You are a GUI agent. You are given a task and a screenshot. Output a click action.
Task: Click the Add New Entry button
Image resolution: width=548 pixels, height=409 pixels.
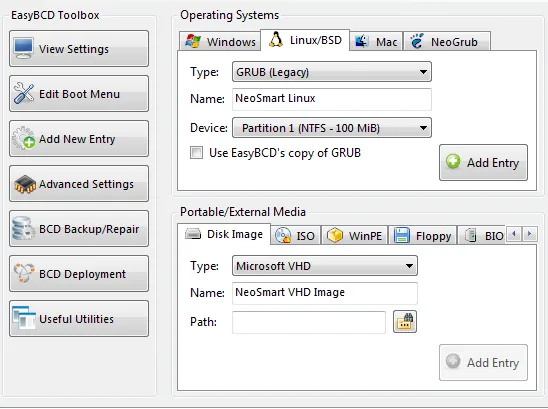[x=79, y=138]
